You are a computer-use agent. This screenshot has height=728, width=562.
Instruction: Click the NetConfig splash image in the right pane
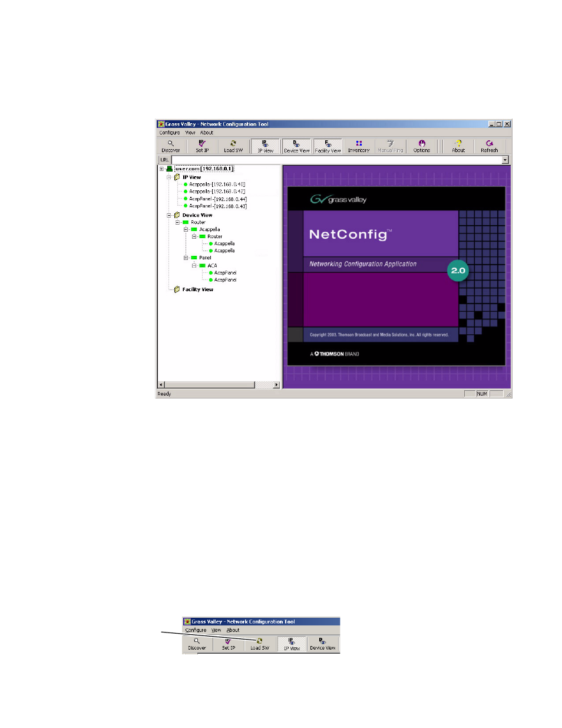(x=396, y=276)
